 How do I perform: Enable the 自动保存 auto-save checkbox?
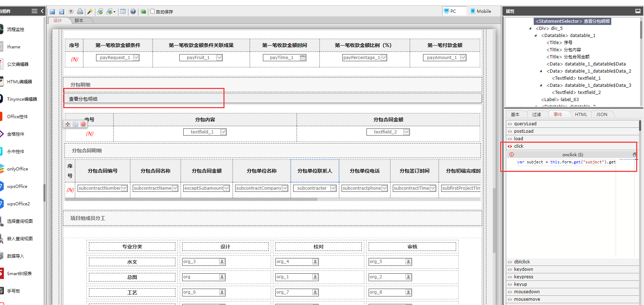pos(153,11)
